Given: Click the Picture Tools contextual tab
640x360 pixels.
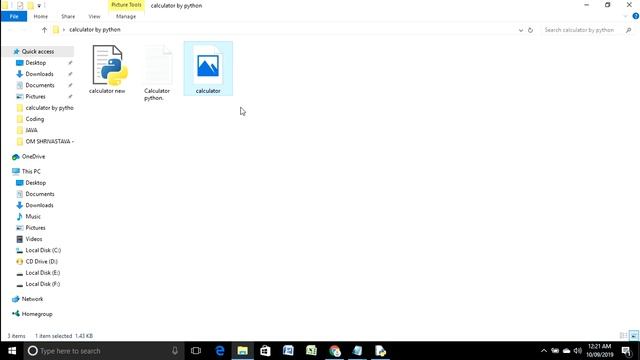Looking at the screenshot, I should (126, 5).
